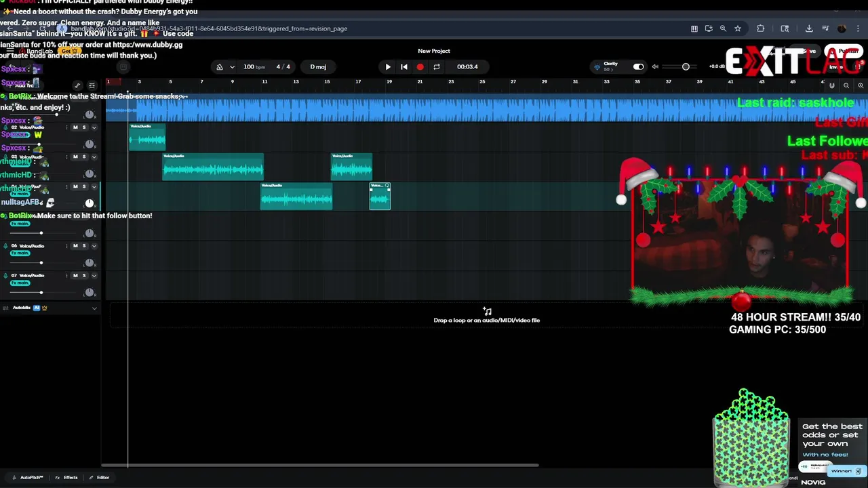
Task: Toggle the timeline snap magnet icon
Action: 832,85
